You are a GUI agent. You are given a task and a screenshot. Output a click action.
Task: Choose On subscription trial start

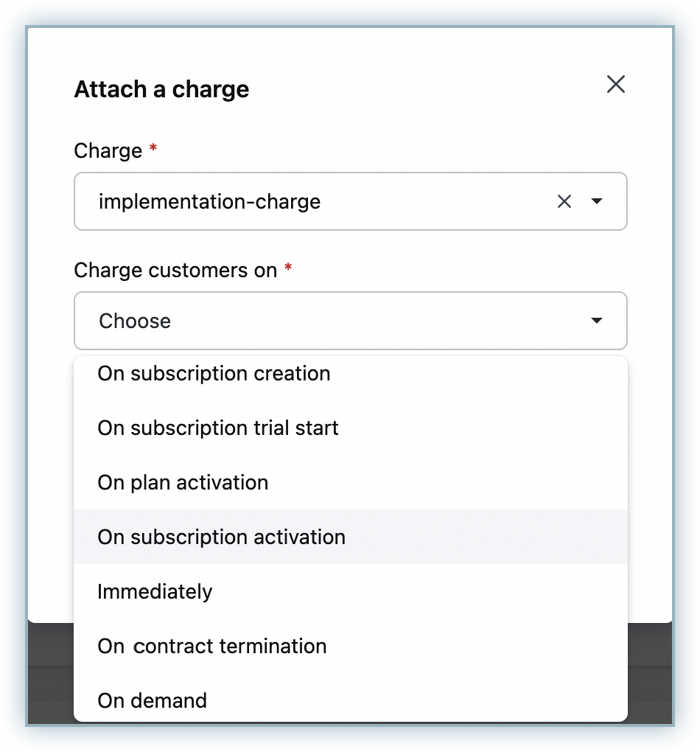click(217, 428)
